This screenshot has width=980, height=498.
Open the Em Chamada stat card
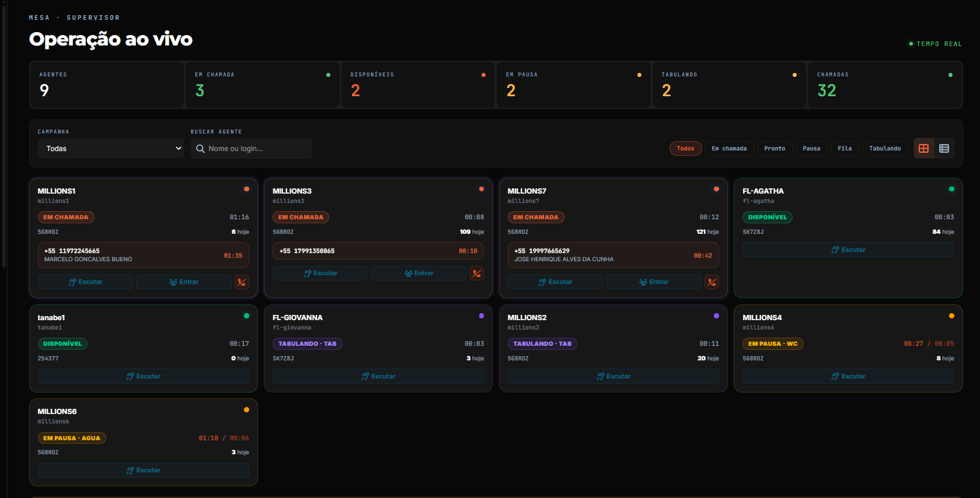click(263, 85)
